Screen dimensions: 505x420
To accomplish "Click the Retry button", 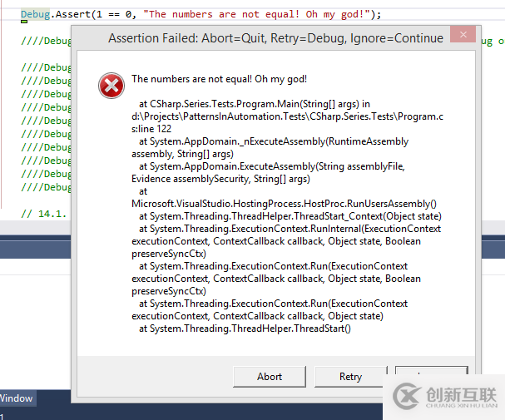I will pos(350,376).
